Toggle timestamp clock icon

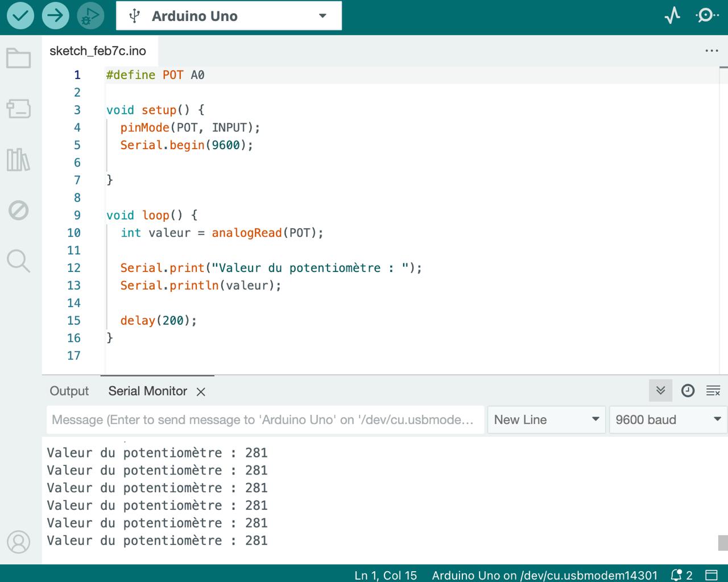pos(688,390)
